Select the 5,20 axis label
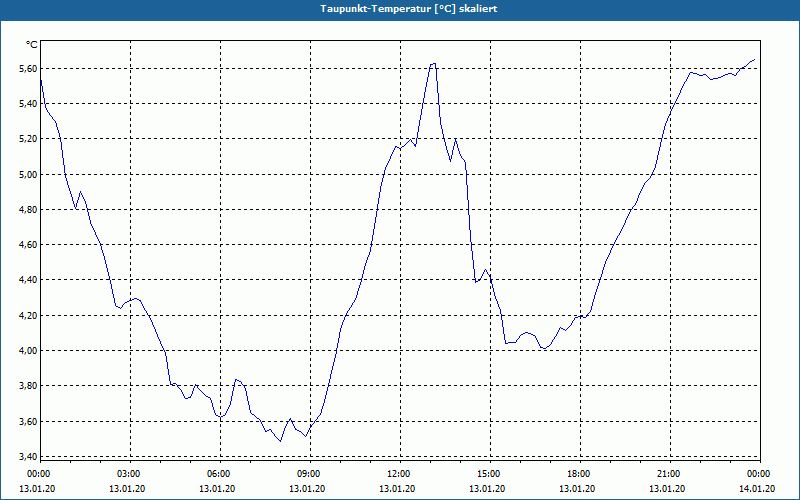This screenshot has width=800, height=500. 29,139
